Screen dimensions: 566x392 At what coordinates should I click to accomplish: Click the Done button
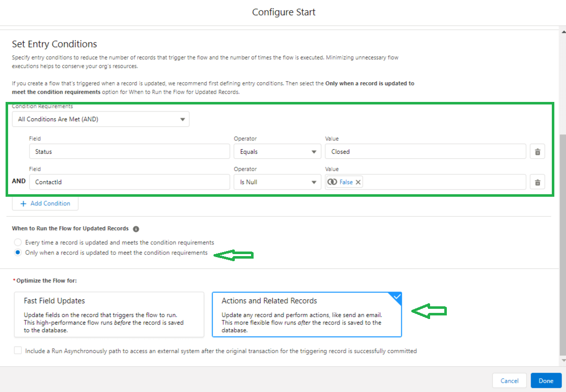pos(546,380)
